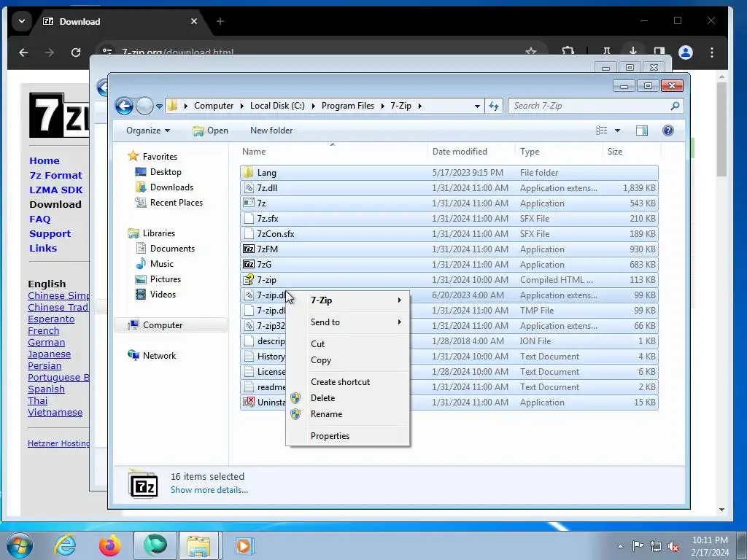Screen dimensions: 747x560
Task: Click the browser page vertical scrollbar
Action: 721,128
